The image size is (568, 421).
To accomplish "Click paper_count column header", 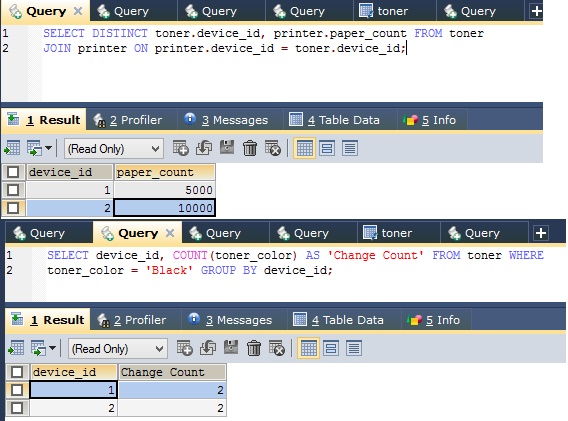I will pyautogui.click(x=165, y=172).
